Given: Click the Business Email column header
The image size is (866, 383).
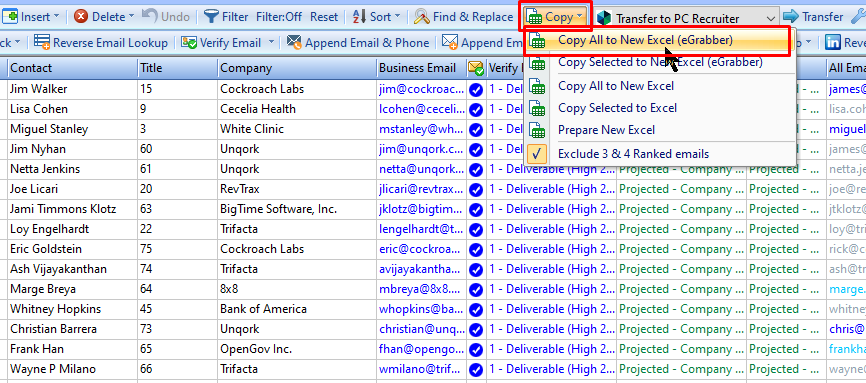Looking at the screenshot, I should [x=421, y=68].
